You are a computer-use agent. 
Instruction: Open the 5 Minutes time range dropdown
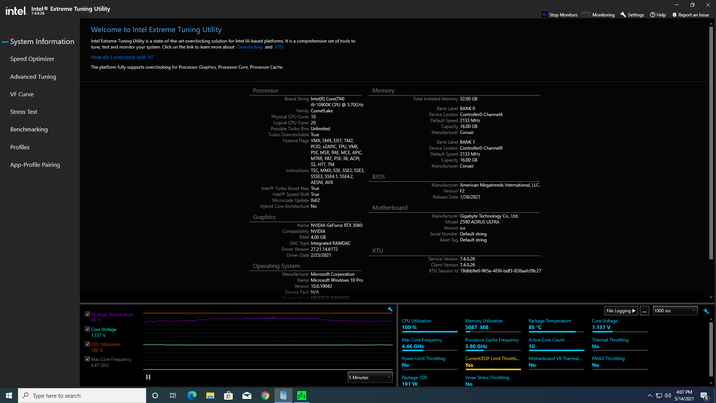tap(370, 377)
